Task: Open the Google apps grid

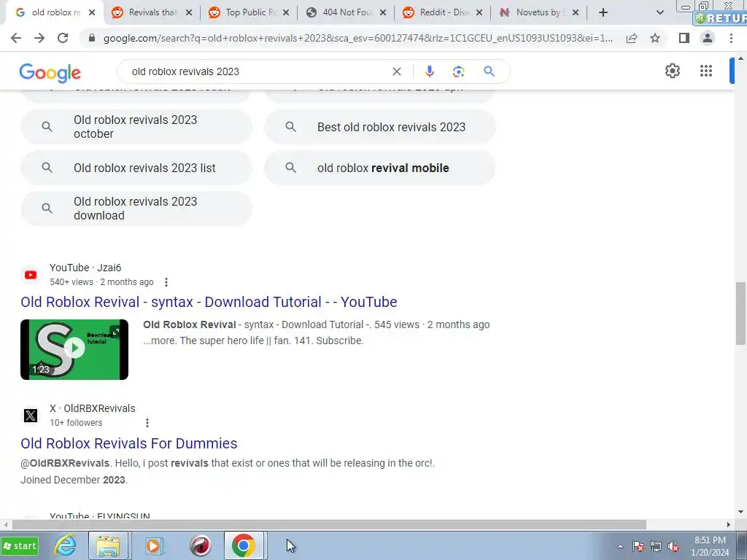Action: pos(706,71)
